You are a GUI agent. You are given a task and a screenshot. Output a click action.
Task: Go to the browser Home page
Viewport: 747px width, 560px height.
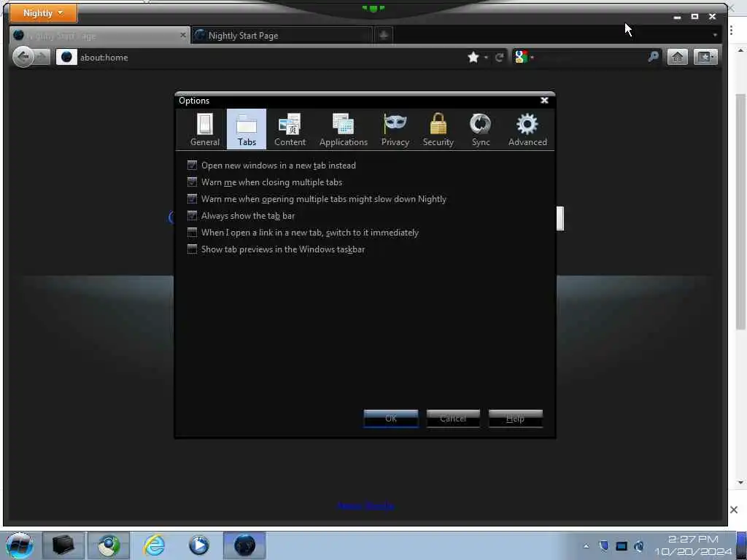(677, 57)
